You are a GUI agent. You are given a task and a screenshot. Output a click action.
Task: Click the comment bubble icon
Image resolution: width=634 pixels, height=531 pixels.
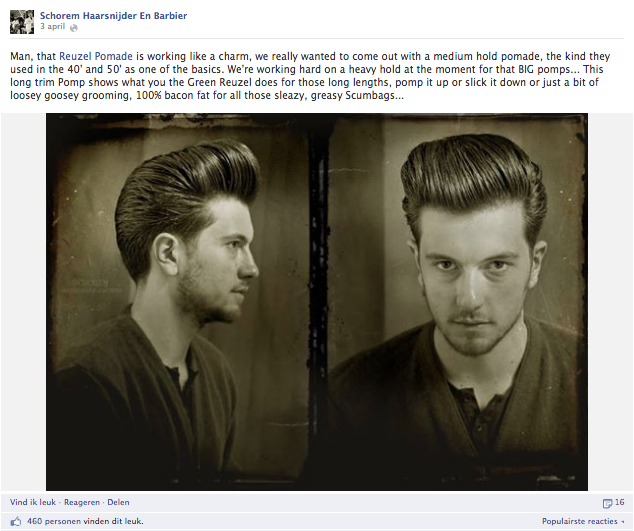tap(607, 503)
